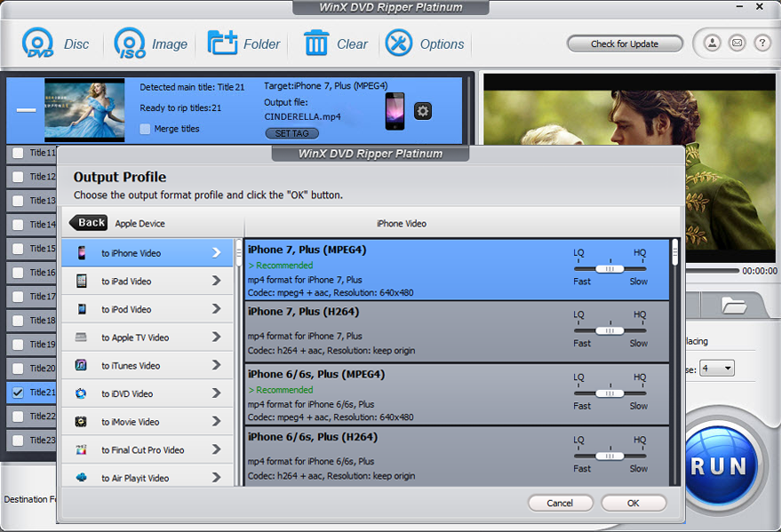Click Apple TV icon in list

tap(81, 337)
